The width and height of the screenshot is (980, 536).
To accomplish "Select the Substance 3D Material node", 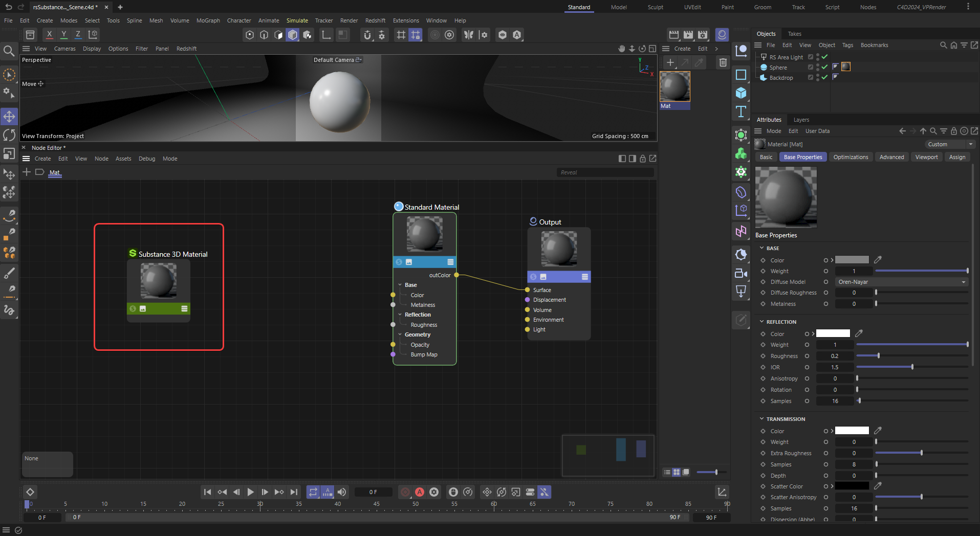I will pyautogui.click(x=159, y=281).
